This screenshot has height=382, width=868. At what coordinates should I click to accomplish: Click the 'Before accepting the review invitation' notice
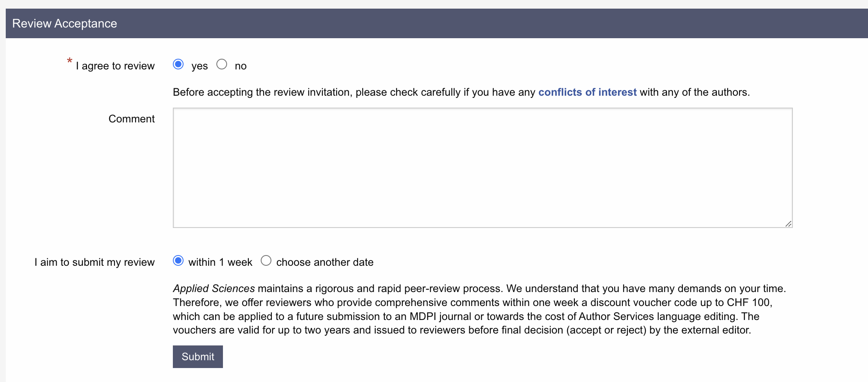pyautogui.click(x=353, y=92)
